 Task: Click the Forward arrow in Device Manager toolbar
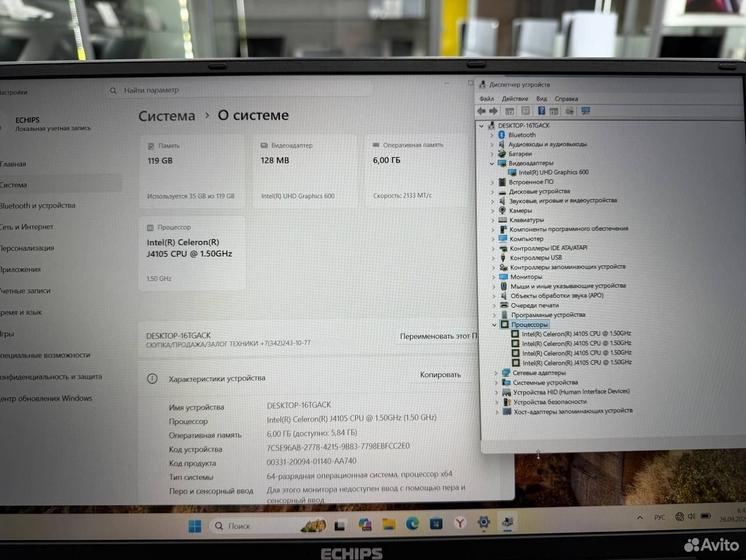(493, 111)
